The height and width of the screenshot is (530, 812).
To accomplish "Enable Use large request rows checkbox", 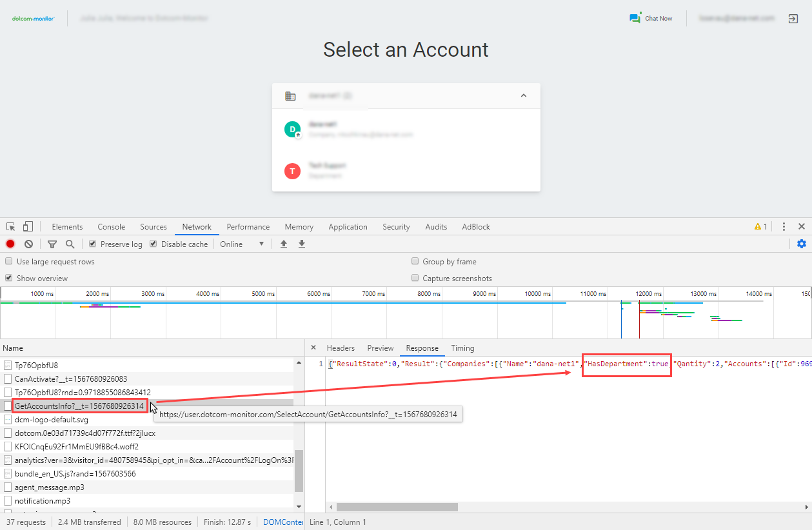I will pyautogui.click(x=9, y=262).
